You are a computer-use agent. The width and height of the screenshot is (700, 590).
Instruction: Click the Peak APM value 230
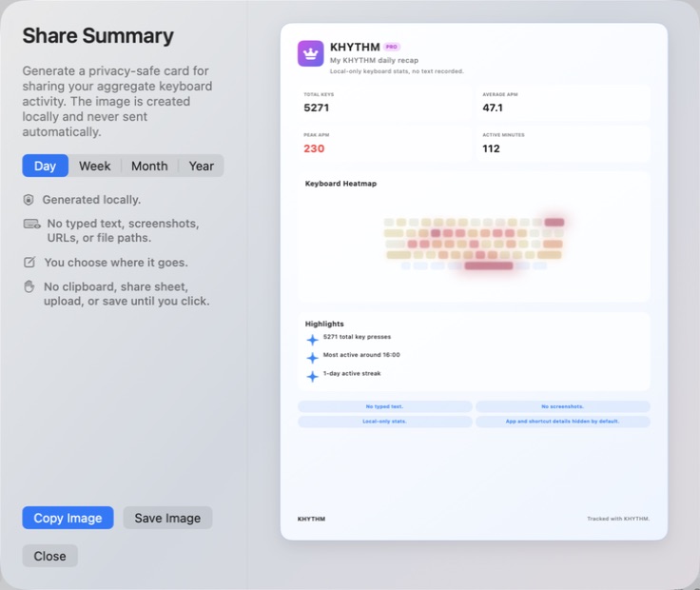pos(314,148)
